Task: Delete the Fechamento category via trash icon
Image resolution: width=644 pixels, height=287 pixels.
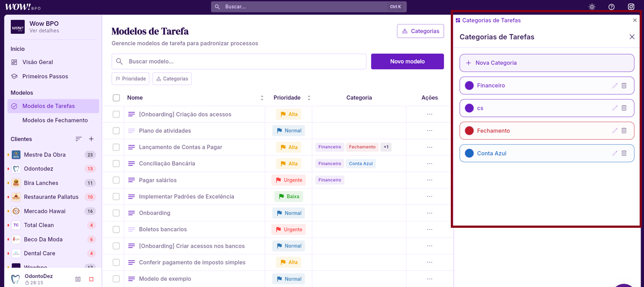Action: [624, 131]
